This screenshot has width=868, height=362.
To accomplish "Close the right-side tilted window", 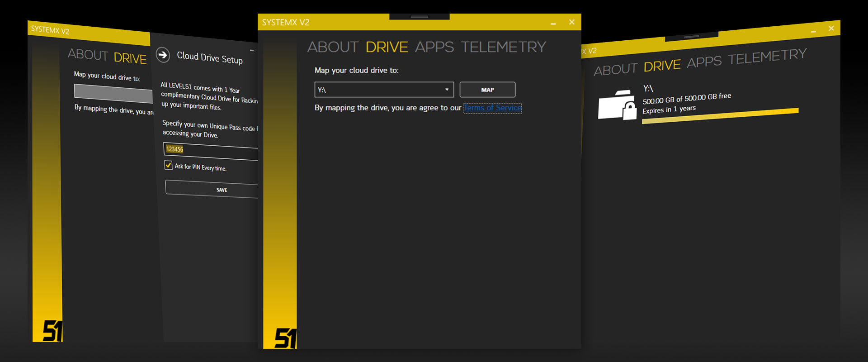I will [831, 29].
